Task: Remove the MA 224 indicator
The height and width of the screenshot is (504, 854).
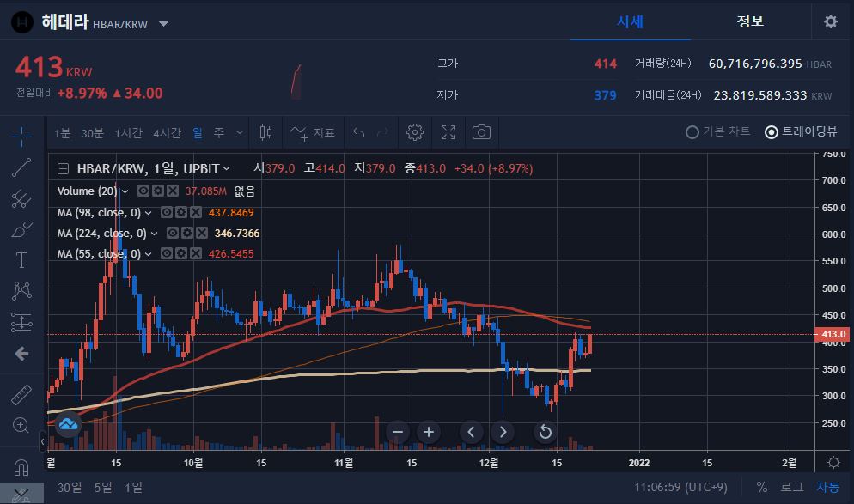Action: click(202, 233)
